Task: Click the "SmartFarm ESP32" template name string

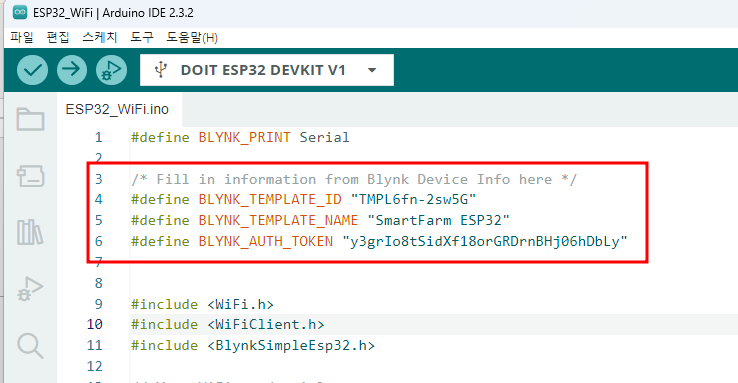Action: [438, 220]
